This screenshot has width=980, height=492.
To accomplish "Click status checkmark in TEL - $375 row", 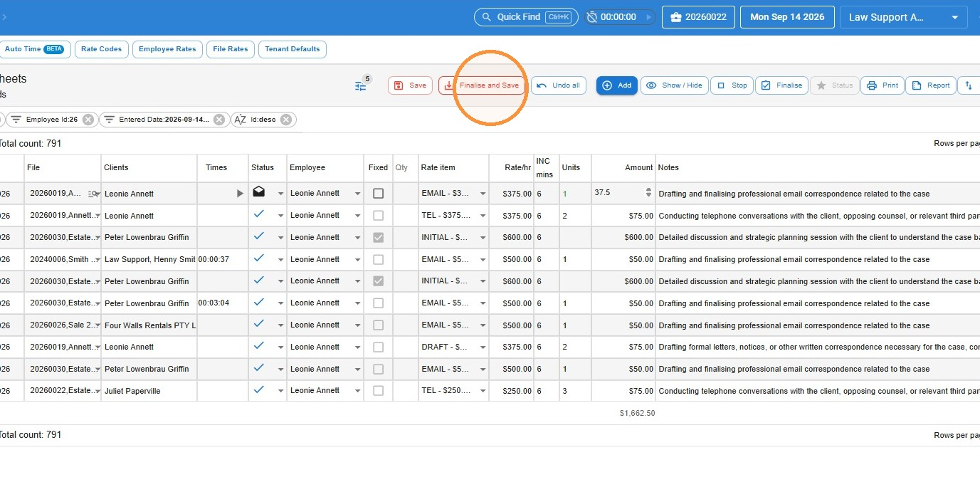I will pos(259,214).
